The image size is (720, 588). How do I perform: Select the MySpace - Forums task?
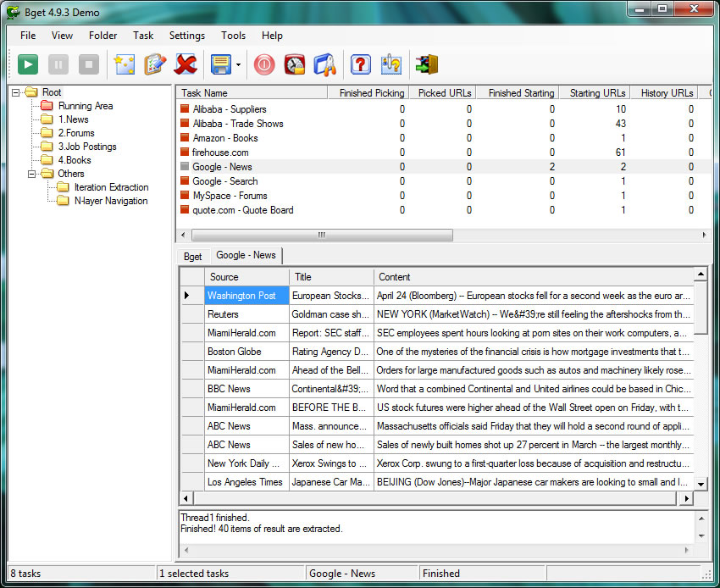(230, 196)
